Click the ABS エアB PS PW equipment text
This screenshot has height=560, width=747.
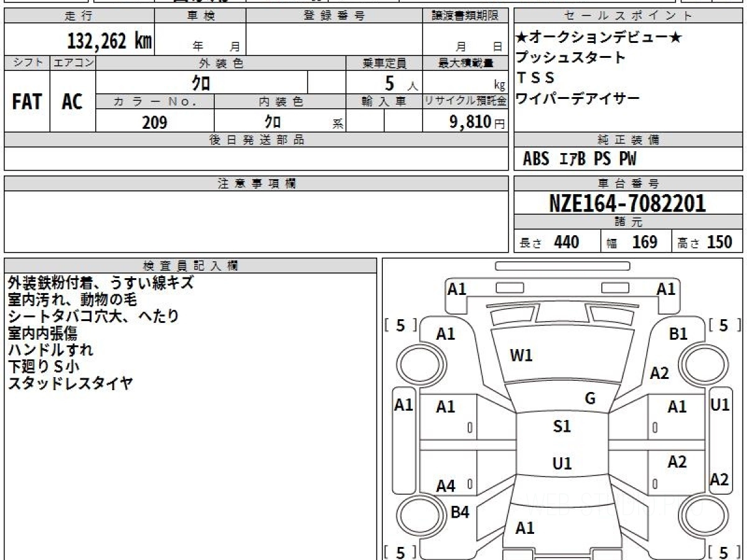pos(580,159)
